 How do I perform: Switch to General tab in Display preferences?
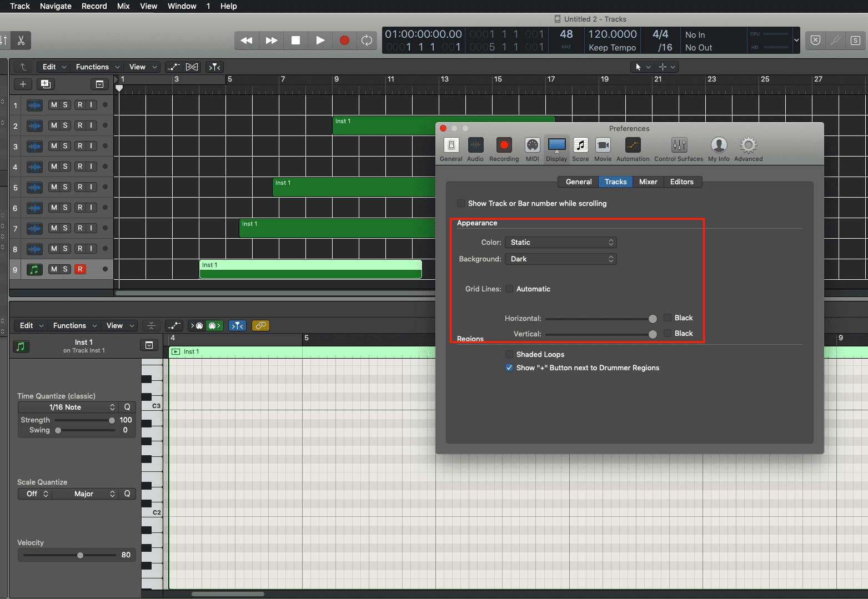[578, 182]
